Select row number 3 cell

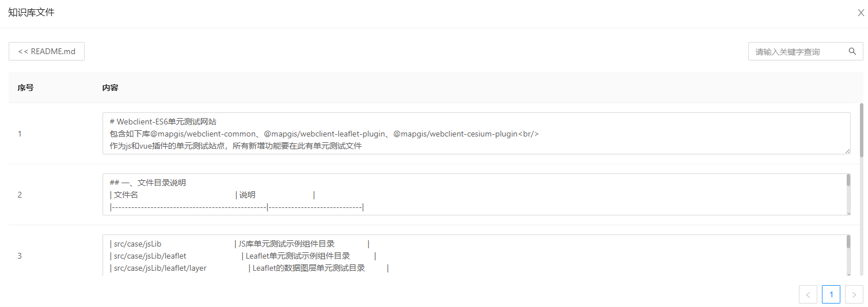pyautogui.click(x=20, y=256)
